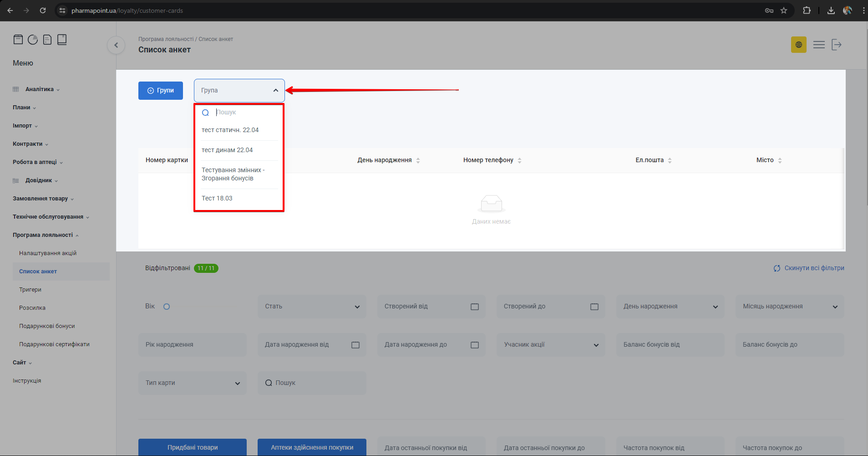
Task: Click the logout icon at top right
Action: 837,45
